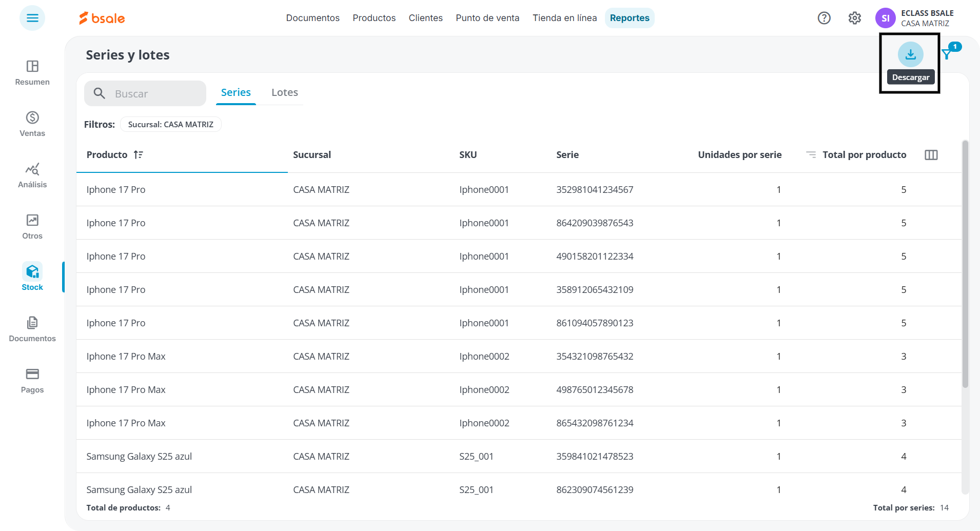
Task: Click the Serie column header
Action: click(567, 154)
